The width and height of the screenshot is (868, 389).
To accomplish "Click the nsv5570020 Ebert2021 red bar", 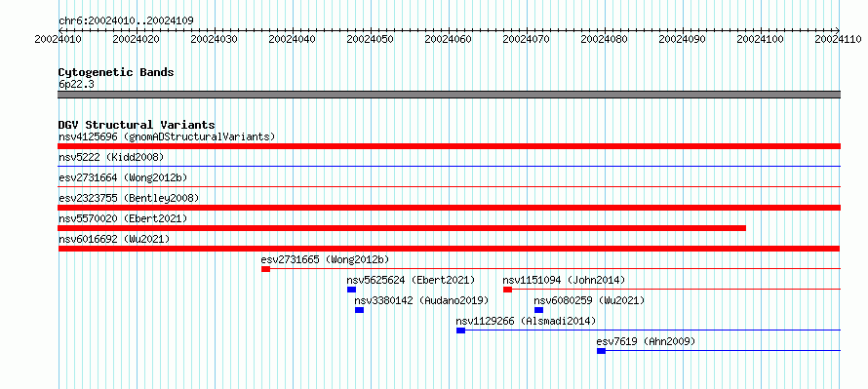I will tap(402, 228).
